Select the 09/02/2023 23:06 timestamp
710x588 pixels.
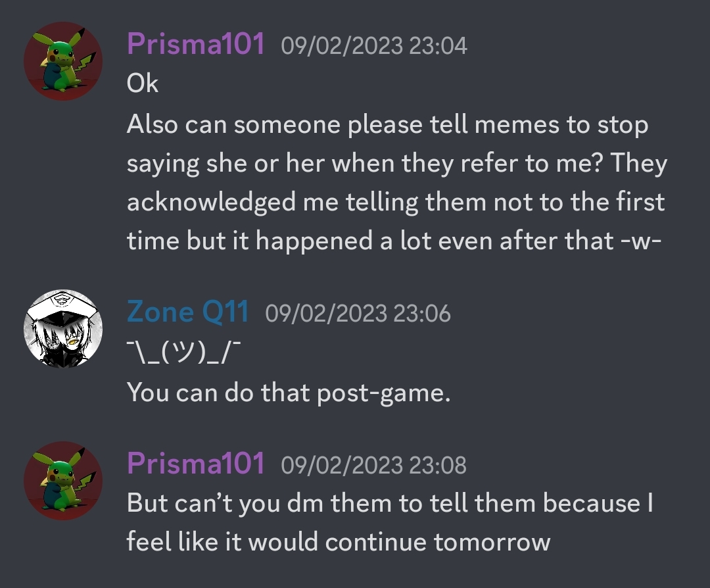pyautogui.click(x=358, y=313)
